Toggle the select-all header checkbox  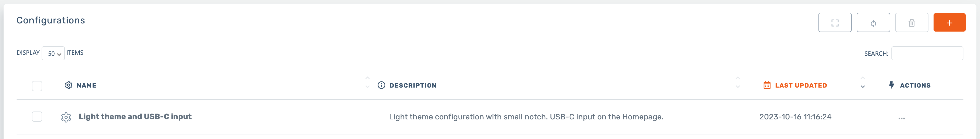37,86
